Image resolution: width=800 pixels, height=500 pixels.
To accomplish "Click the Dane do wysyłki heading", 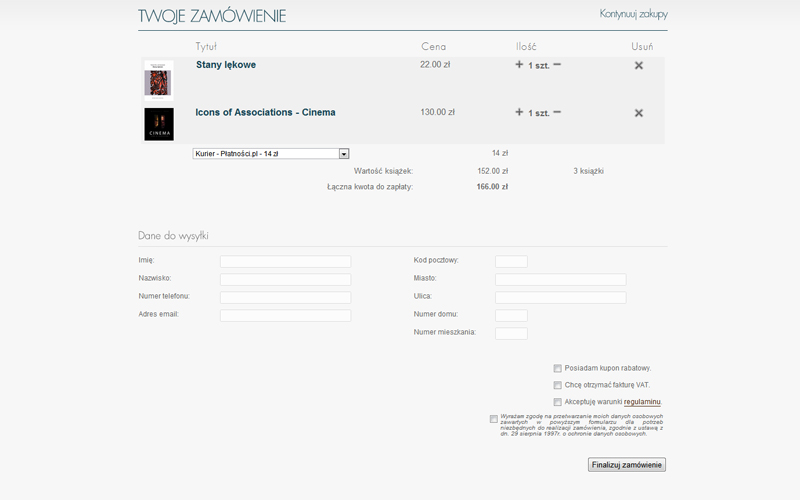I will pyautogui.click(x=173, y=236).
